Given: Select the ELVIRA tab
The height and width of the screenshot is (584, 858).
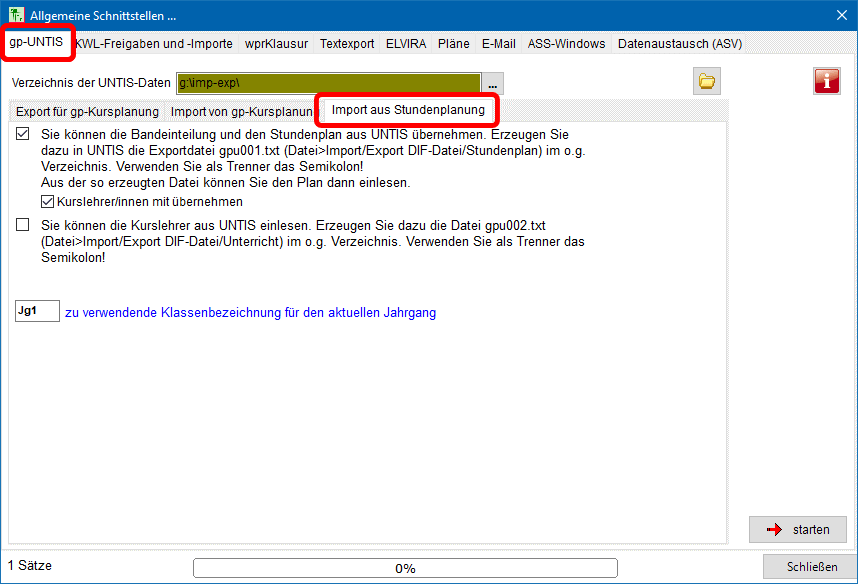Looking at the screenshot, I should 406,44.
